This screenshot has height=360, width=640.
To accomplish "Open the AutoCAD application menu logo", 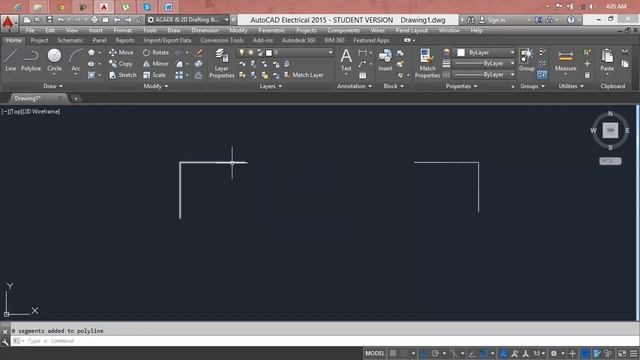I will point(8,23).
